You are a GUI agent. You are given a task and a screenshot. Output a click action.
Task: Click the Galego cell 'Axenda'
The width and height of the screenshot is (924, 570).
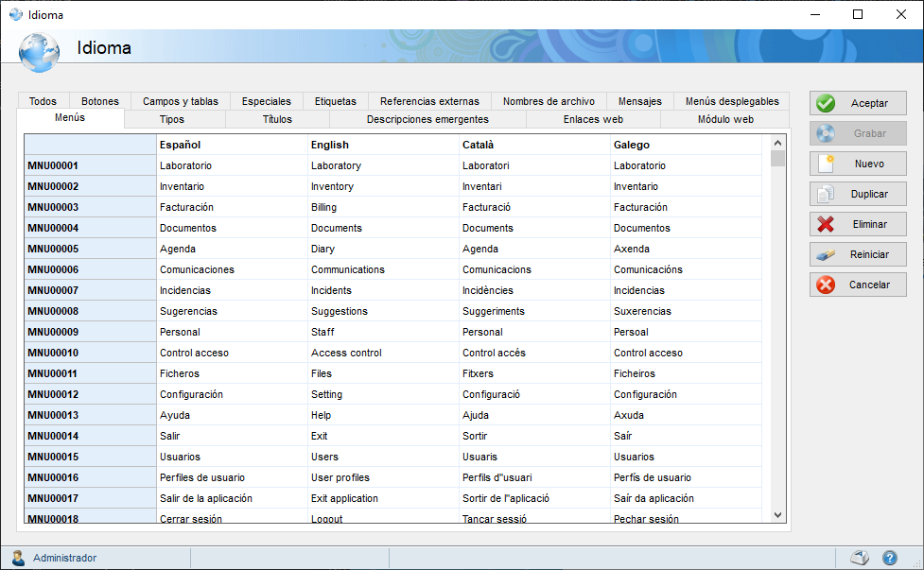(x=686, y=249)
